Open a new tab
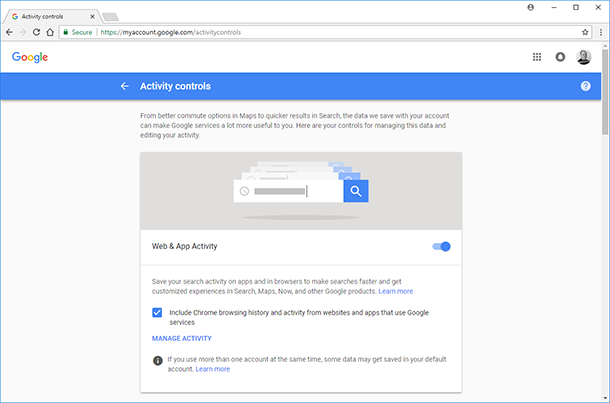Screen dimensions: 610x403 [110, 17]
